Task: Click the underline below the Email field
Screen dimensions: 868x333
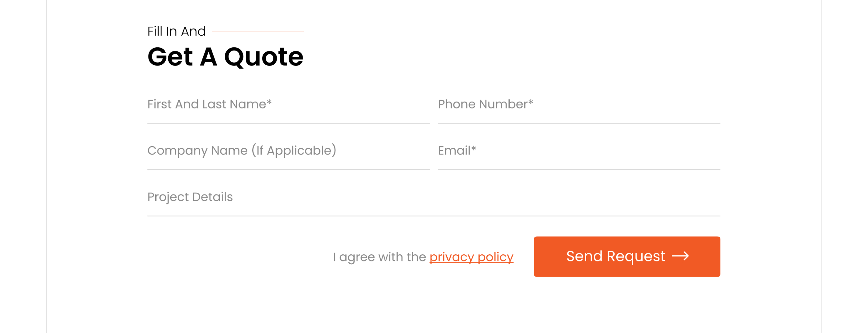Action: pos(578,169)
